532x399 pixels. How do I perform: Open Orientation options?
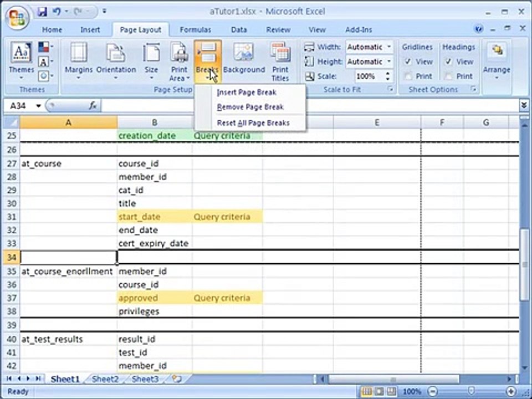[116, 61]
